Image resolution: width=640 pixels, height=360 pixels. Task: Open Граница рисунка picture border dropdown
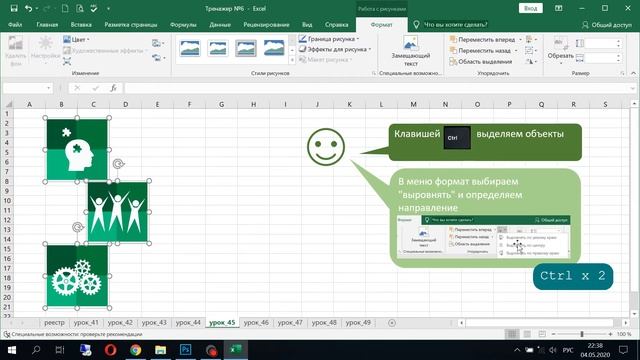point(329,39)
